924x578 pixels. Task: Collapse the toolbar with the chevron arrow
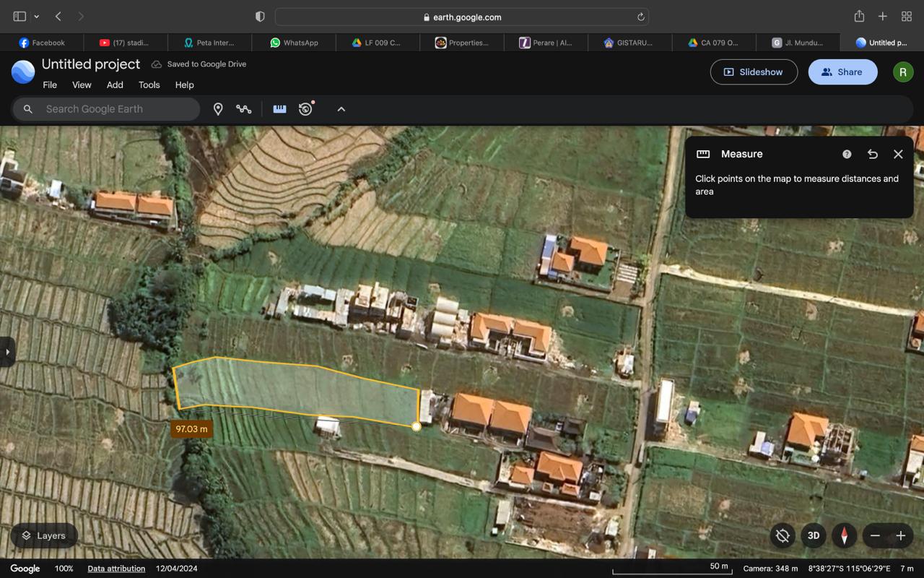pos(341,109)
